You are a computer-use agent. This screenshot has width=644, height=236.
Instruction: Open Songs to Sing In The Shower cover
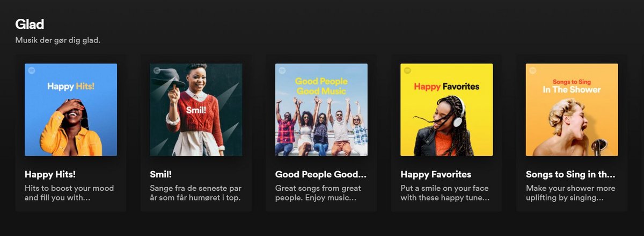[x=572, y=110]
